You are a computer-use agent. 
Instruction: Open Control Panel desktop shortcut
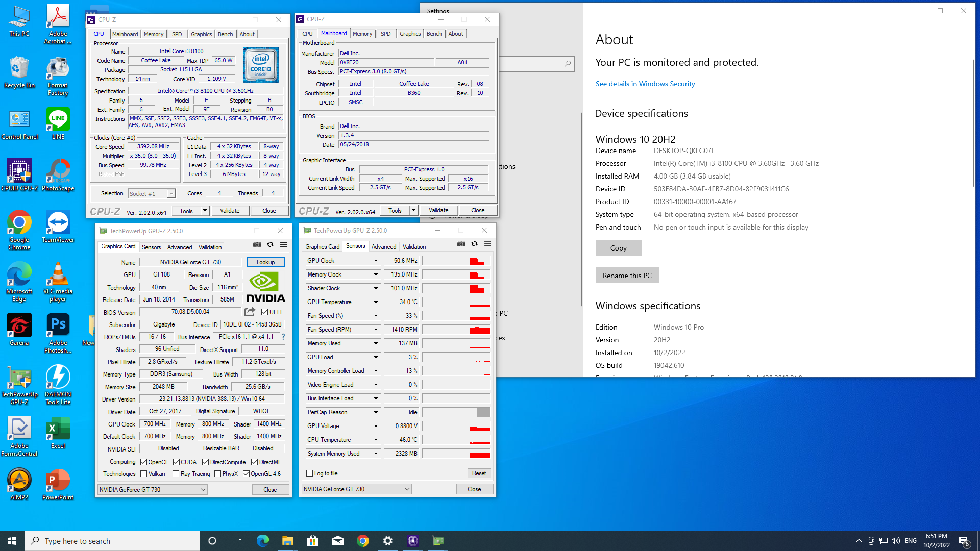[19, 124]
